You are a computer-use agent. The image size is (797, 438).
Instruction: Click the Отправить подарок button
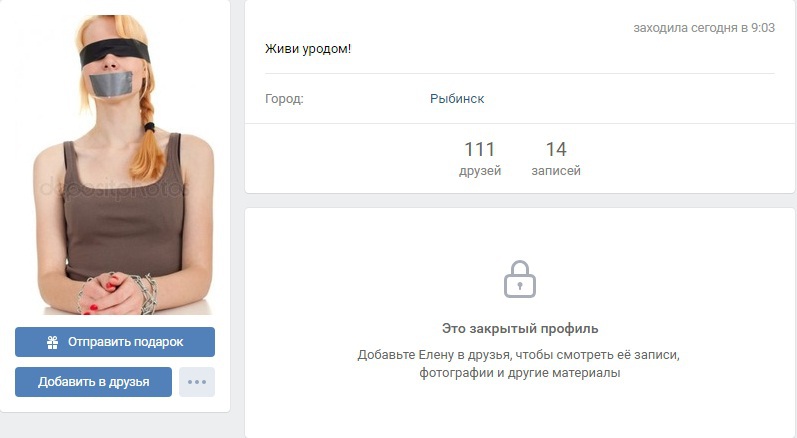115,342
